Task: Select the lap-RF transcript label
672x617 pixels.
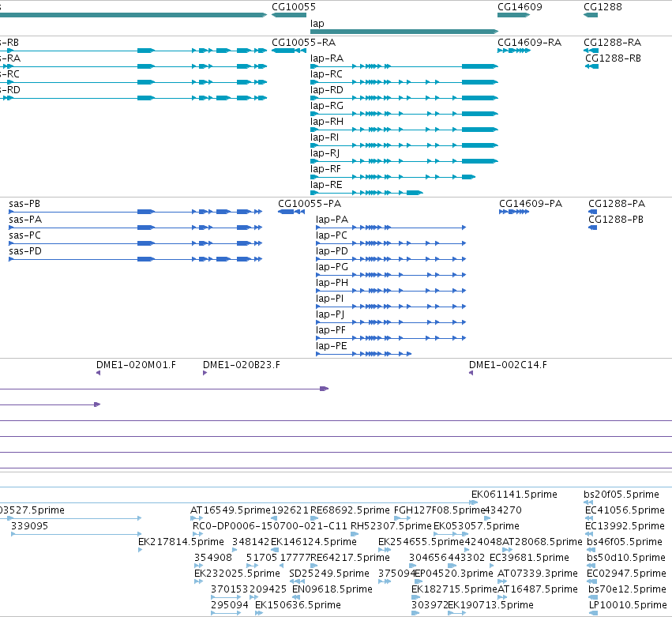Action: 325,169
